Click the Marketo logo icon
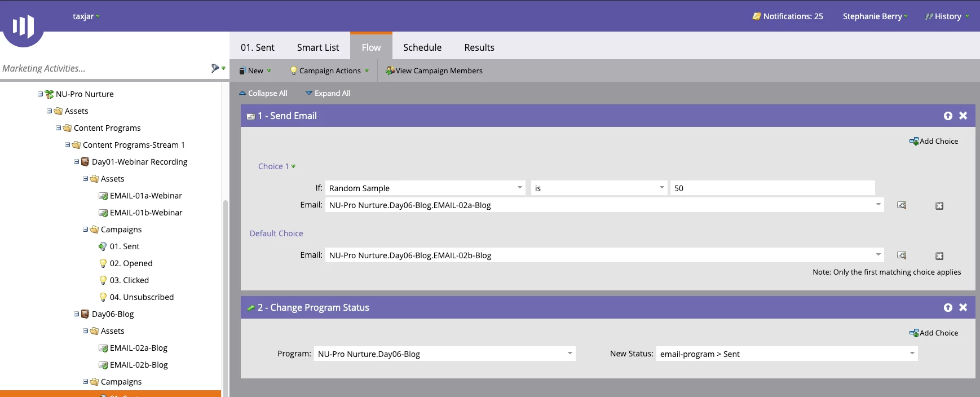This screenshot has width=980, height=397. click(23, 27)
